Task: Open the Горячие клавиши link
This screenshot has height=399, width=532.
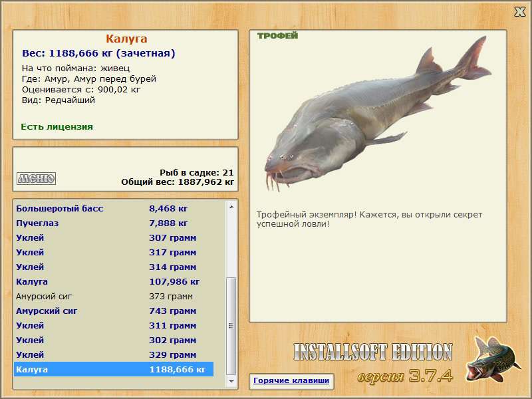Action: point(291,380)
